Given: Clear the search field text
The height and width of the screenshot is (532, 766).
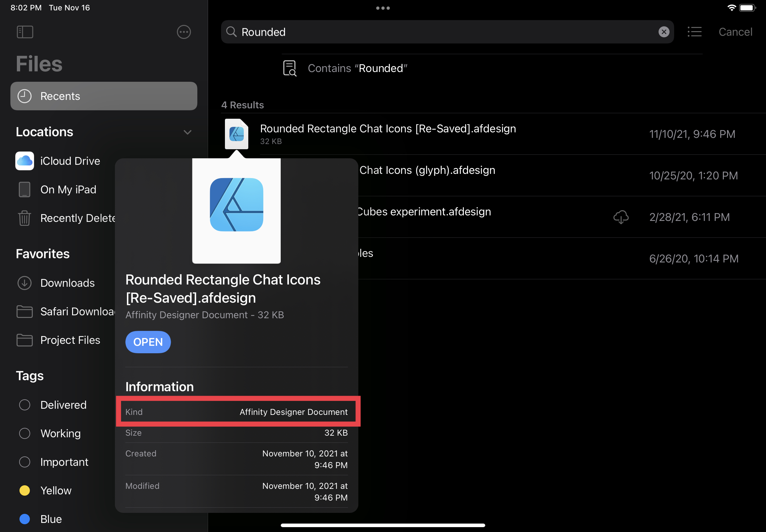Looking at the screenshot, I should tap(664, 32).
